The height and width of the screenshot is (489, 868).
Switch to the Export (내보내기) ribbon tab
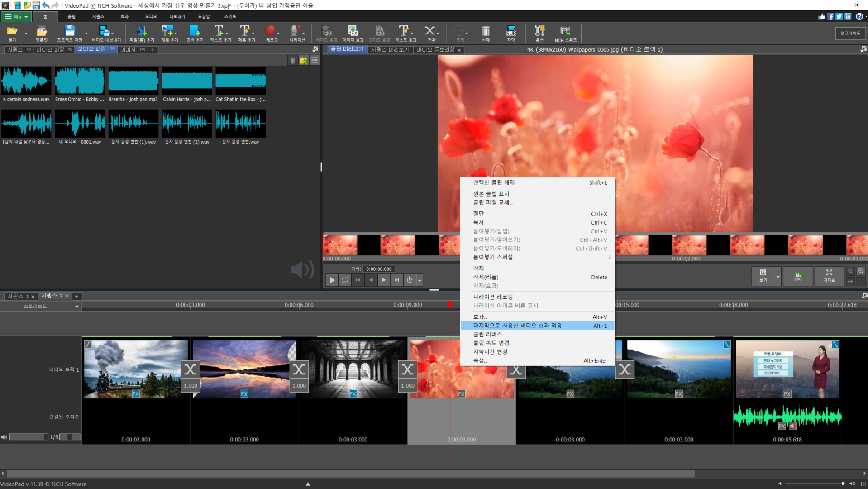(x=177, y=17)
